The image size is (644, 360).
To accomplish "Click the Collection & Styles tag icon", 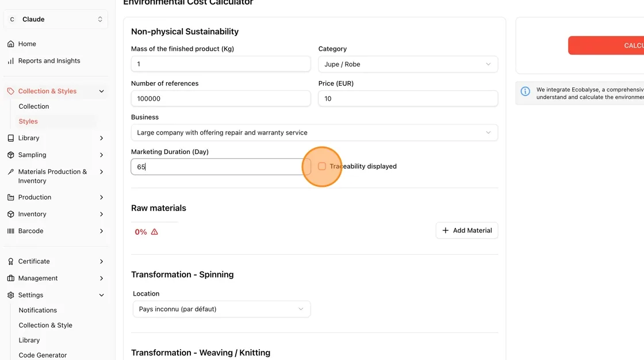I will 11,91.
